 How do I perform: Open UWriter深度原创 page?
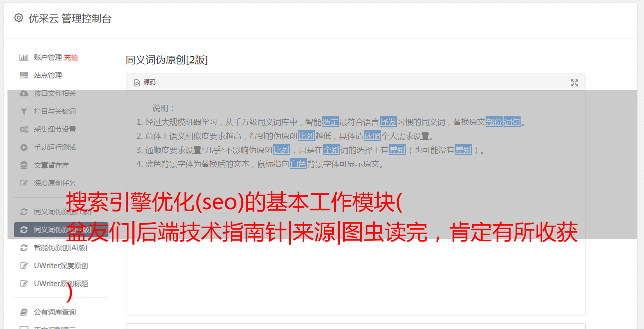61,266
